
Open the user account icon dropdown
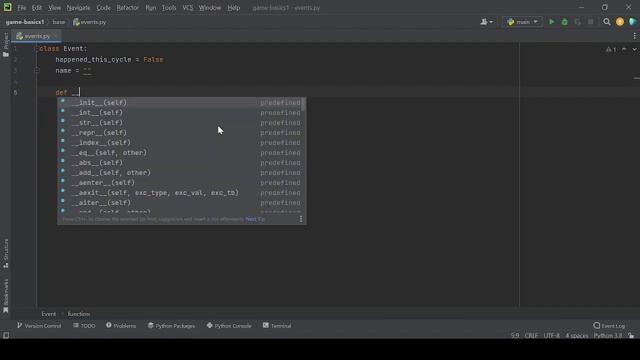[x=486, y=22]
